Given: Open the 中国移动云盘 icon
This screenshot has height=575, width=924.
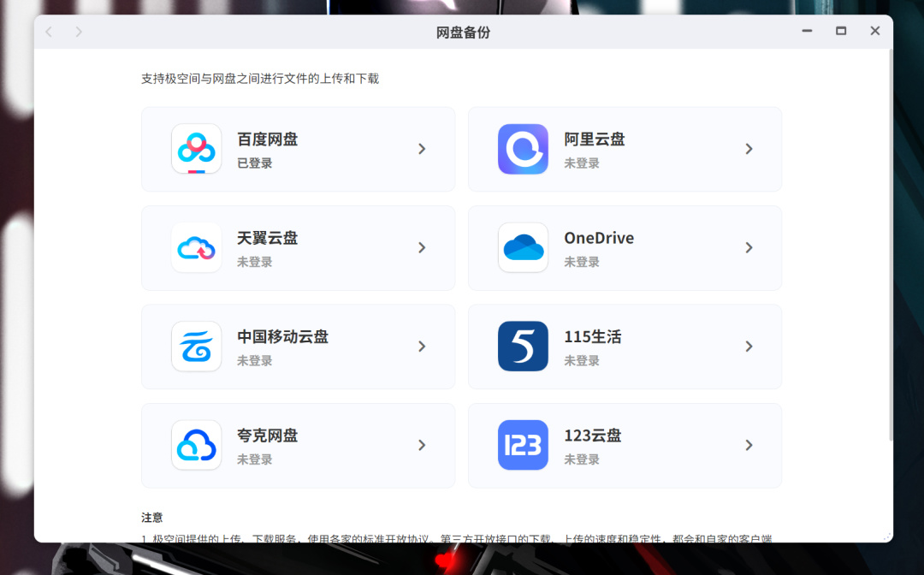Looking at the screenshot, I should (x=196, y=346).
